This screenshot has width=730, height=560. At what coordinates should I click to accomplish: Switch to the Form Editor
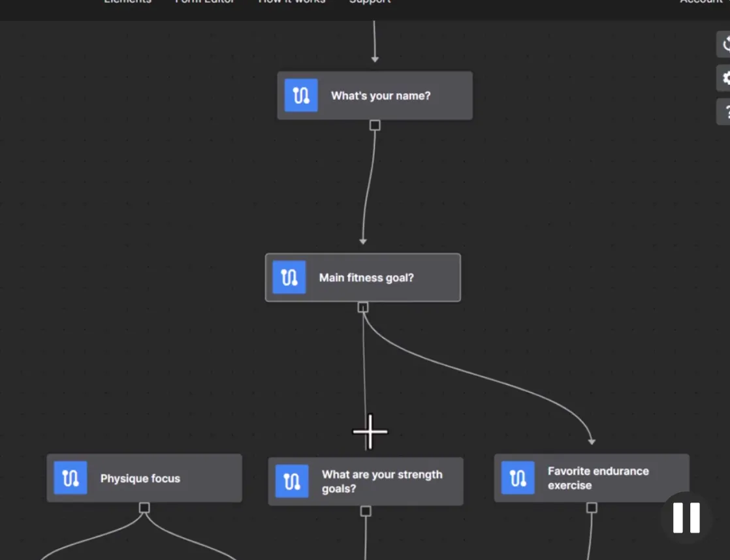(x=205, y=3)
